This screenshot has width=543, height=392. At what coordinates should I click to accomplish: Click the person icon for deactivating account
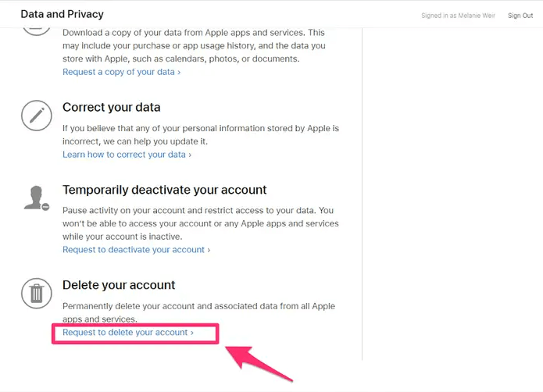click(x=37, y=198)
